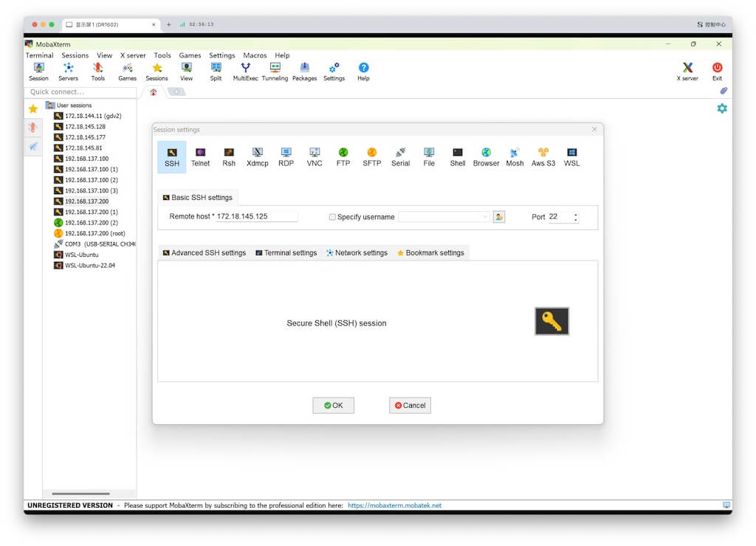Cancel the Session settings dialog
The height and width of the screenshot is (546, 756).
click(410, 405)
